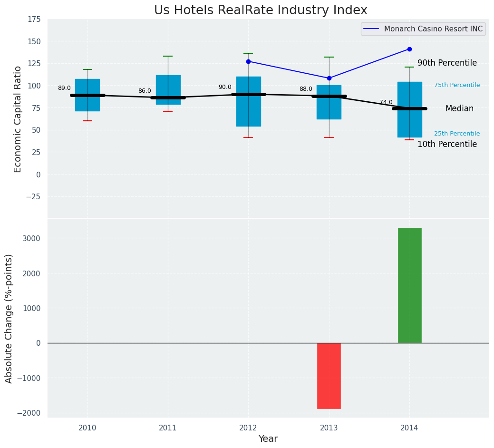Screen dimensions: 494x448
Task: Click the 90th Percentile annotation
Action: (x=447, y=63)
